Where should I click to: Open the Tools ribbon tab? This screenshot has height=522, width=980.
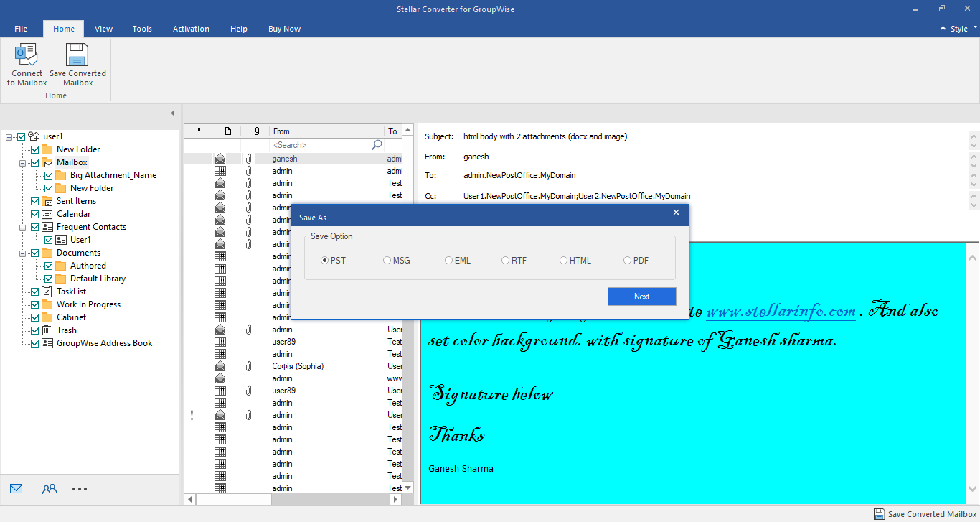pyautogui.click(x=142, y=29)
